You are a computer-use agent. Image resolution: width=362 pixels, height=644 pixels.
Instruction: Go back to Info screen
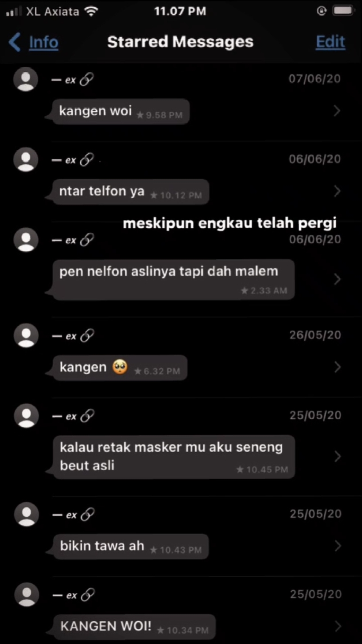pos(34,42)
